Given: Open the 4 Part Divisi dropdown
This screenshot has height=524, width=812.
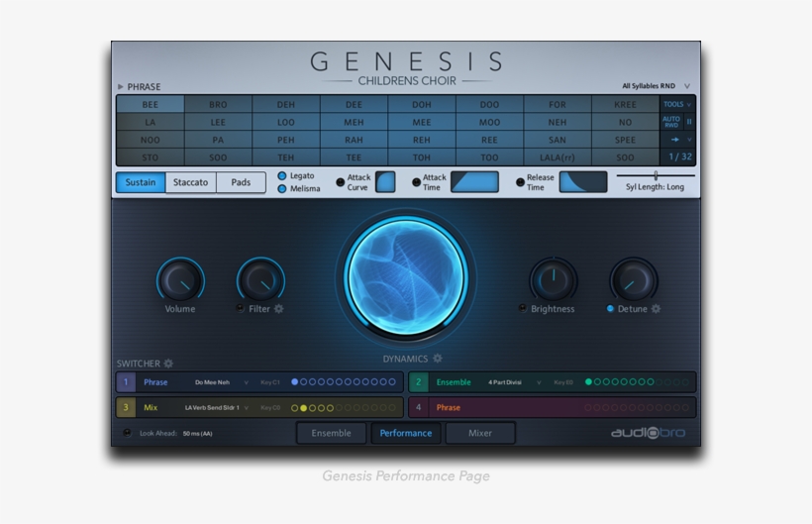Looking at the screenshot, I should [514, 382].
